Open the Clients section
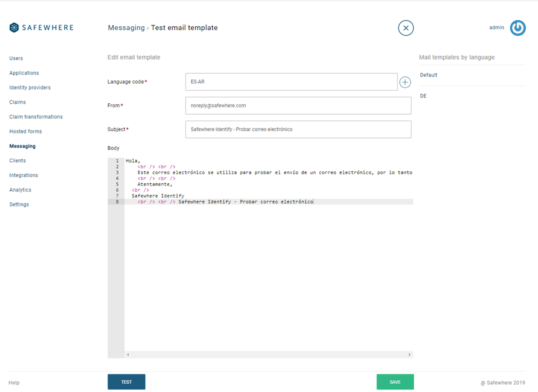 pyautogui.click(x=17, y=160)
